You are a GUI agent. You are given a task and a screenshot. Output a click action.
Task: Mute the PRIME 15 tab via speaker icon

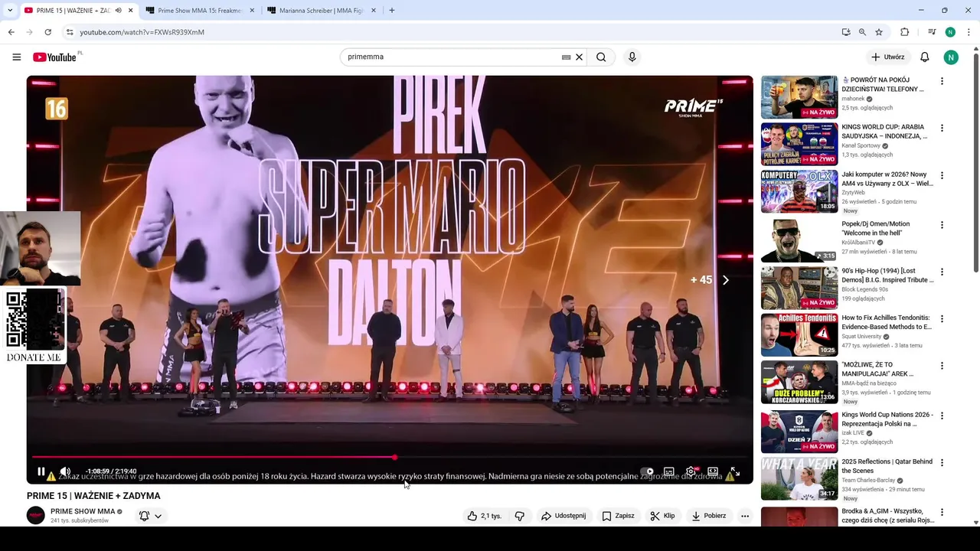[119, 11]
